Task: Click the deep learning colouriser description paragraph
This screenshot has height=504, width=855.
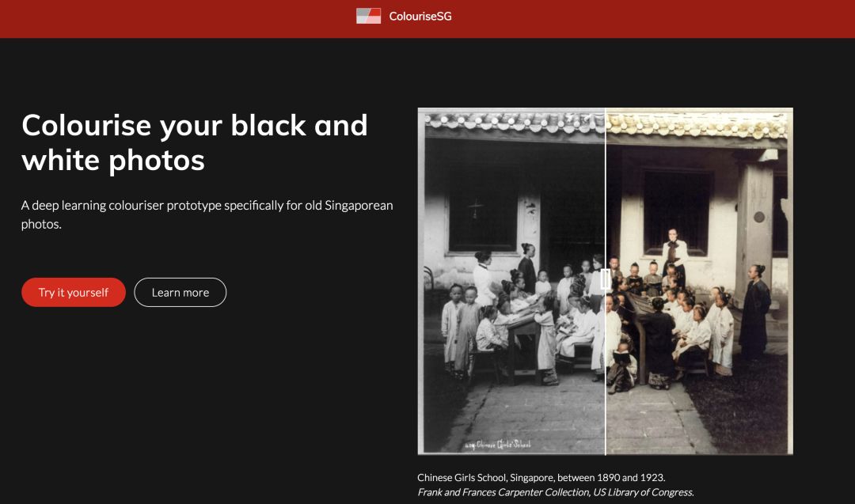Action: pos(207,214)
